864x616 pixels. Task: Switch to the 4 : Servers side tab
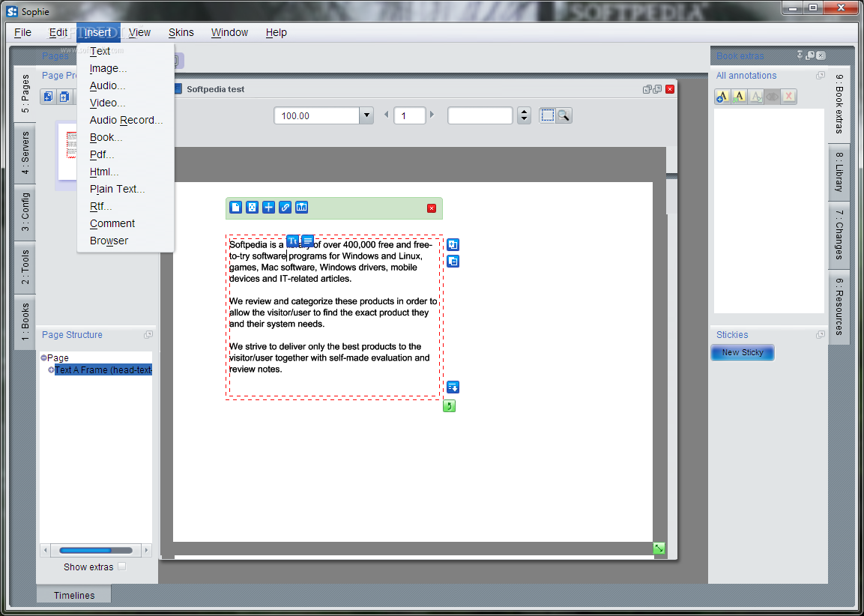25,153
